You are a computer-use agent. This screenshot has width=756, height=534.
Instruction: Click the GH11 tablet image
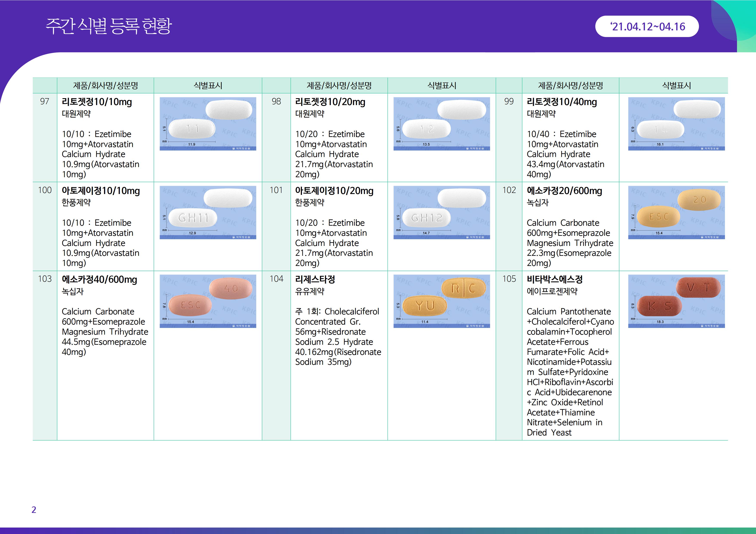click(x=208, y=213)
